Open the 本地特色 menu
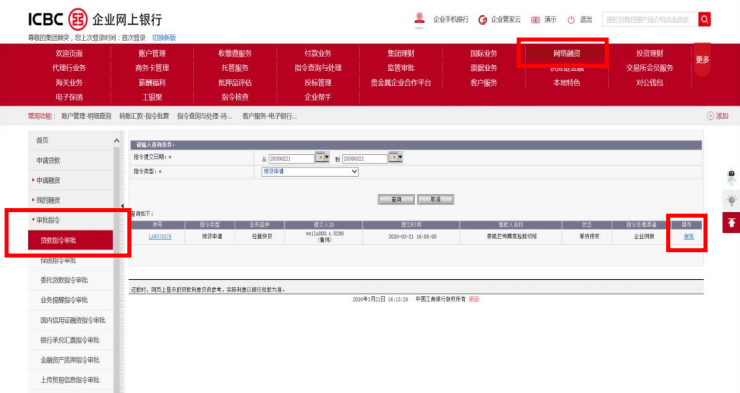The height and width of the screenshot is (393, 740). pos(566,83)
